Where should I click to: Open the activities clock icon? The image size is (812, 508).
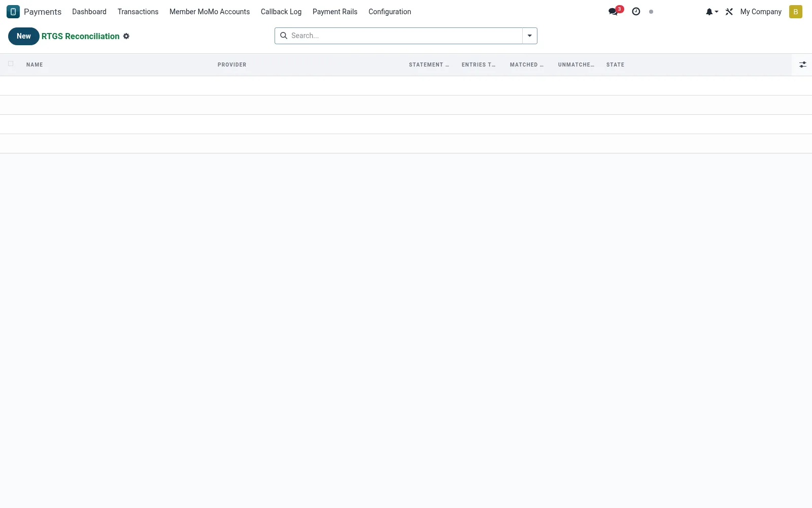[636, 12]
